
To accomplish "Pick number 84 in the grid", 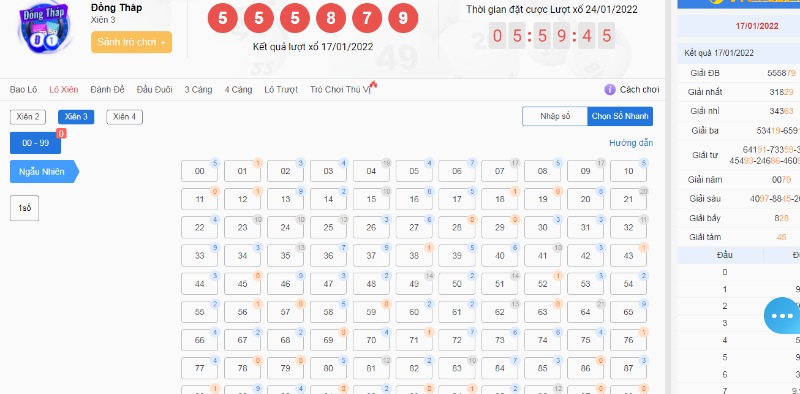I will coord(499,368).
